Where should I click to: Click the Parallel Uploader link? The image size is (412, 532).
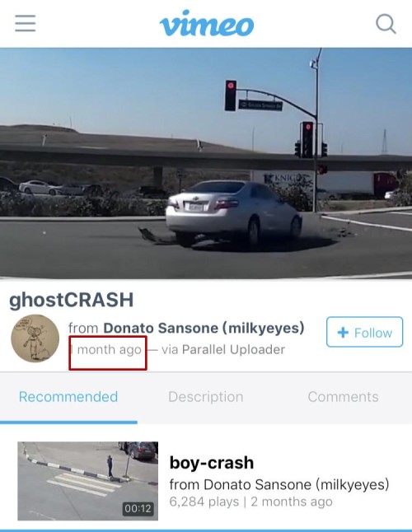point(233,349)
